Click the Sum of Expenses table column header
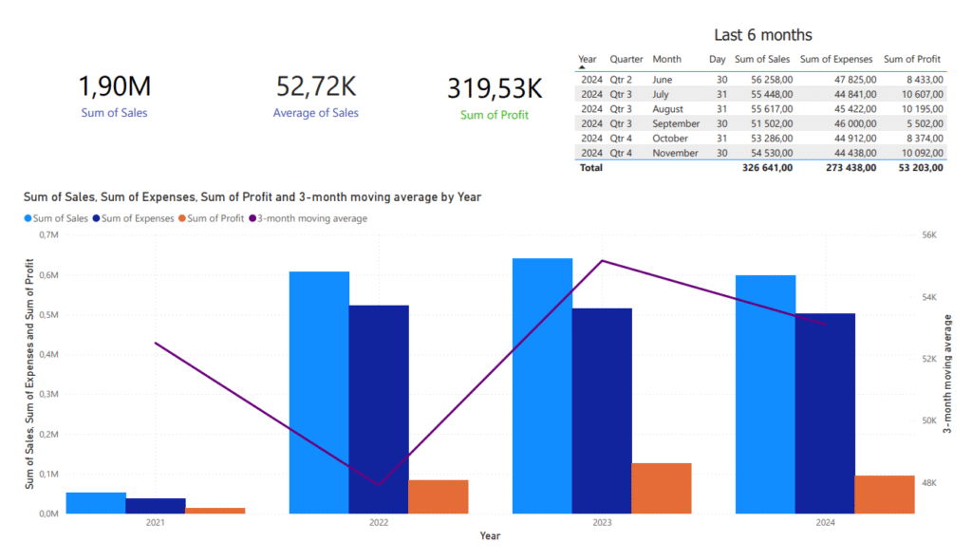 point(835,59)
